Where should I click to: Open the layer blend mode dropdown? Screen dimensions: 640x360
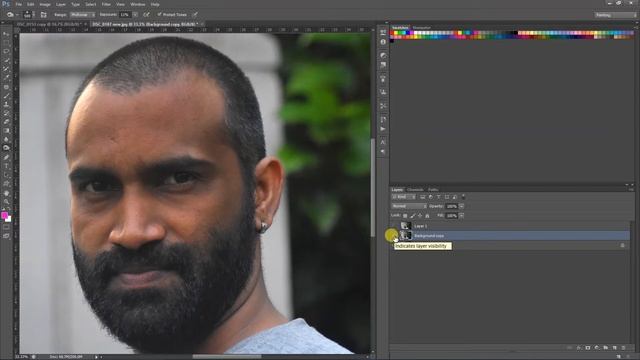tap(409, 206)
